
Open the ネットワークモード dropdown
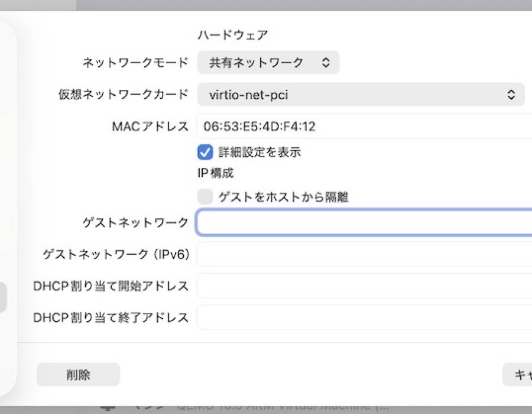[x=268, y=63]
